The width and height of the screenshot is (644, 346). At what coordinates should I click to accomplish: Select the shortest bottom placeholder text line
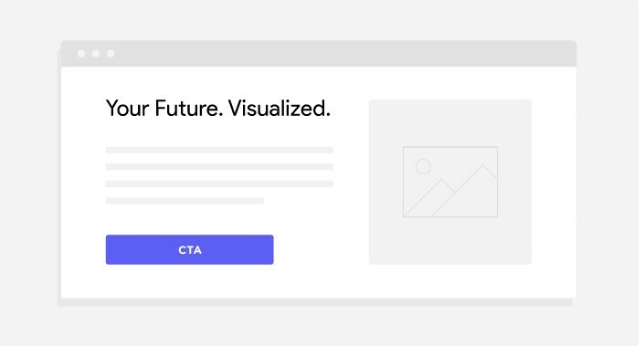(x=185, y=201)
